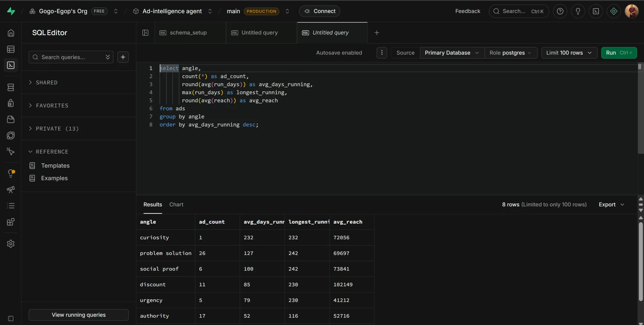644x325 pixels.
Task: Open the inline SQL terminal icon in top bar
Action: point(596,11)
